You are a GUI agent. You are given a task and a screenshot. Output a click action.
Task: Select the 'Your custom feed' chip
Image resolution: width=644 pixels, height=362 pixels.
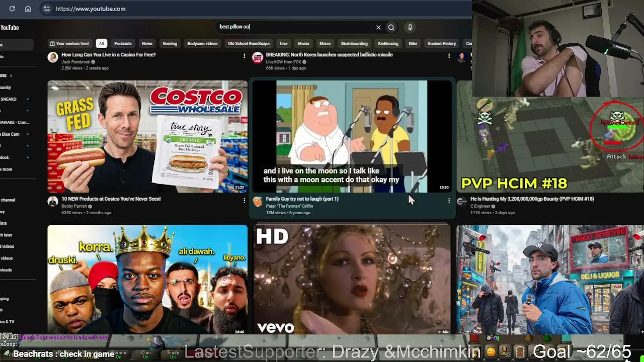tap(69, 44)
